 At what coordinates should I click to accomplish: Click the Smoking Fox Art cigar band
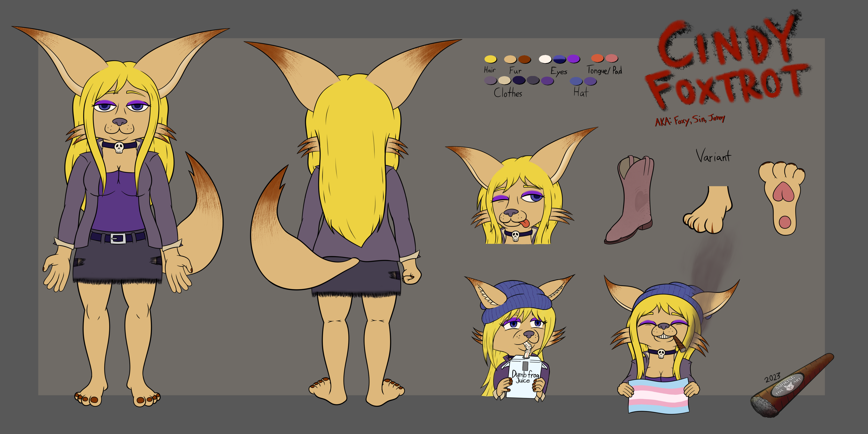788,385
